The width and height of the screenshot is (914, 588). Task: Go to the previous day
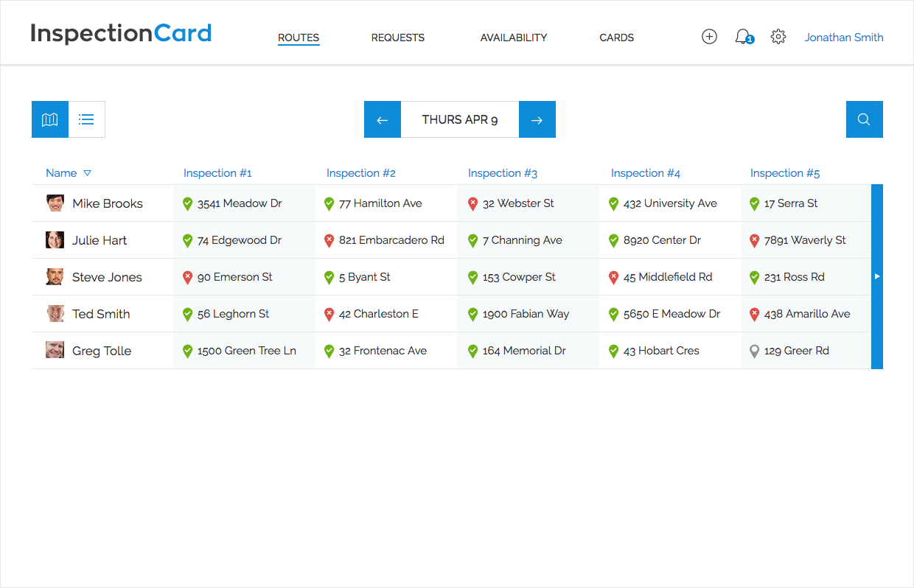(383, 119)
